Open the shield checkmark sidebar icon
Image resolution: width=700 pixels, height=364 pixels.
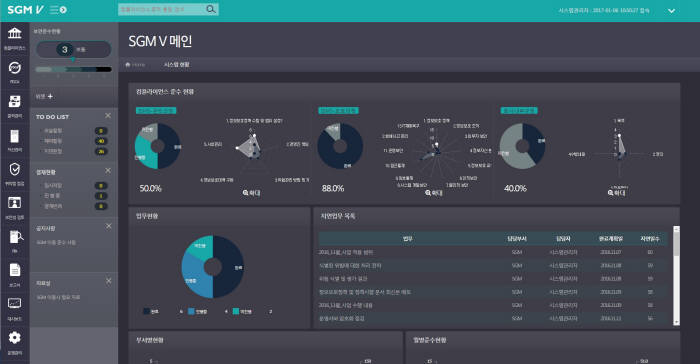(x=14, y=169)
